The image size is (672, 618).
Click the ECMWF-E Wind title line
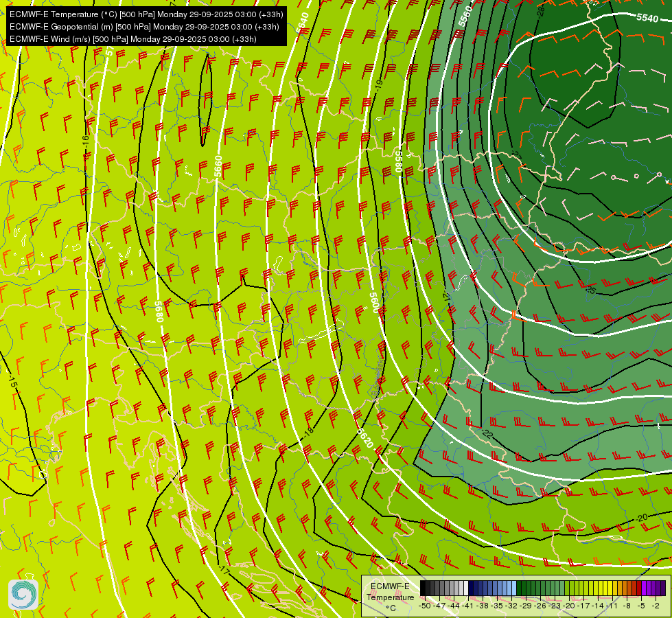coord(133,39)
